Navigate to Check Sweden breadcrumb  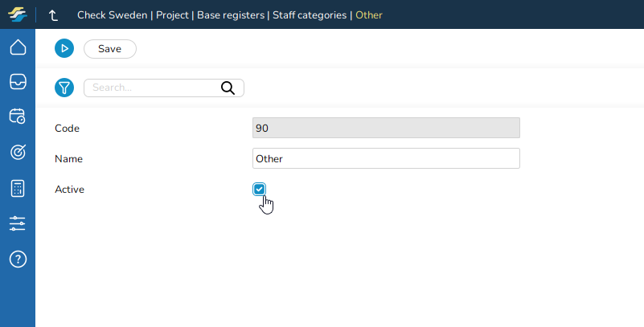click(112, 14)
